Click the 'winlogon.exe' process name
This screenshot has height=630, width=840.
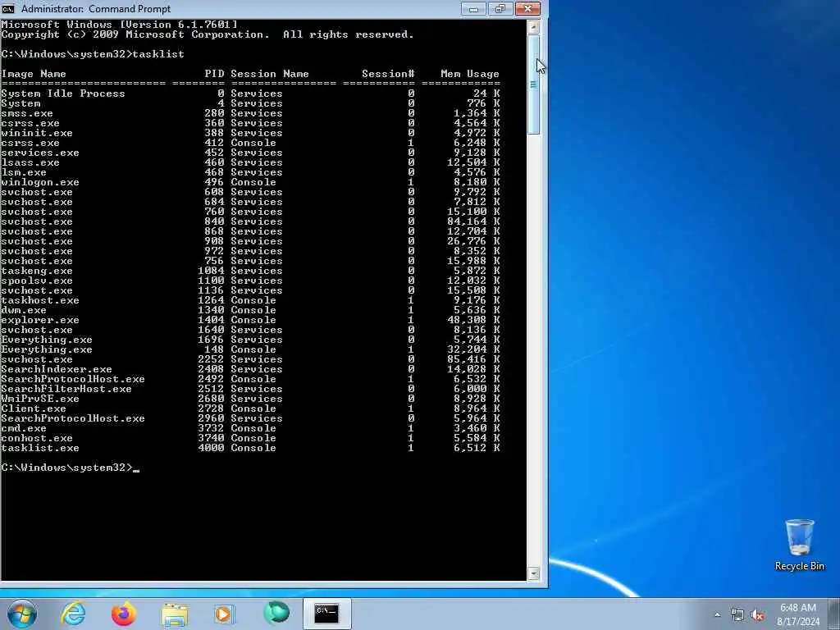pyautogui.click(x=40, y=182)
